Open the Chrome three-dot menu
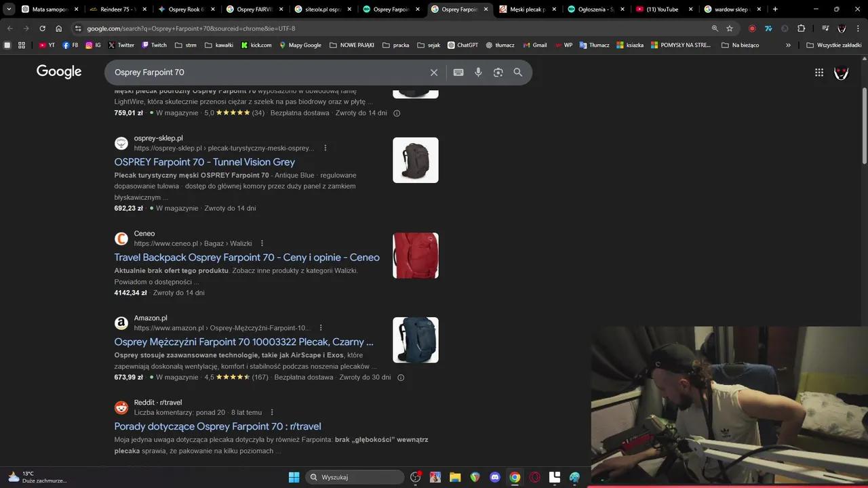 (859, 28)
